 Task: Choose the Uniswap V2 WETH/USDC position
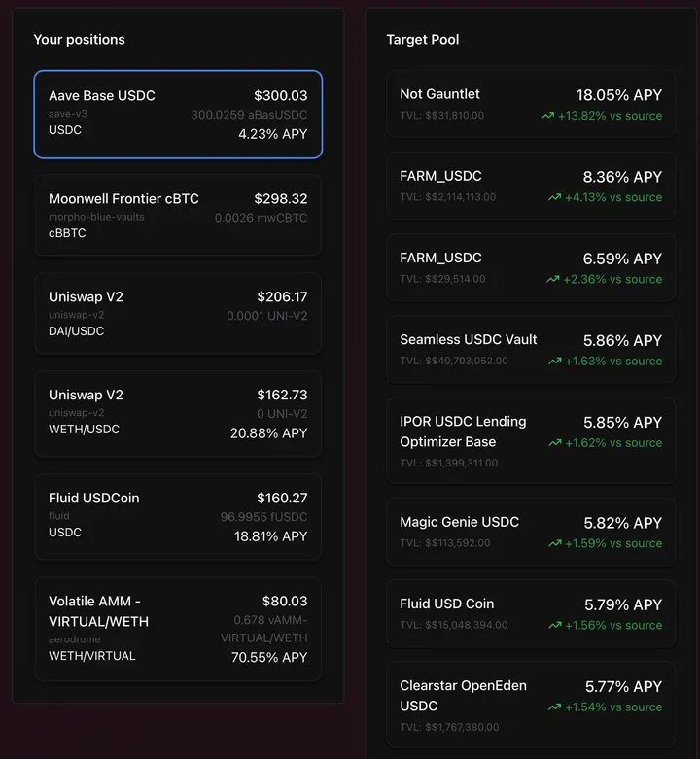tap(178, 413)
